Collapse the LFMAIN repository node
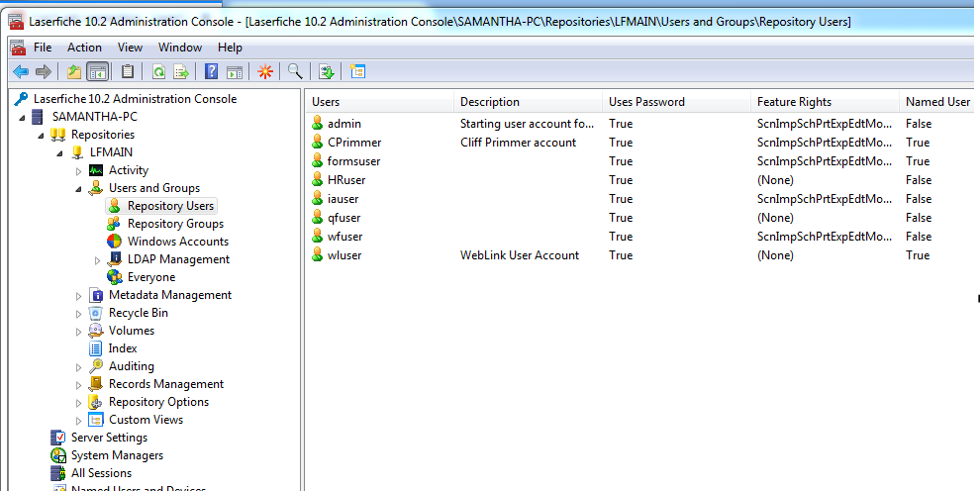 60,153
